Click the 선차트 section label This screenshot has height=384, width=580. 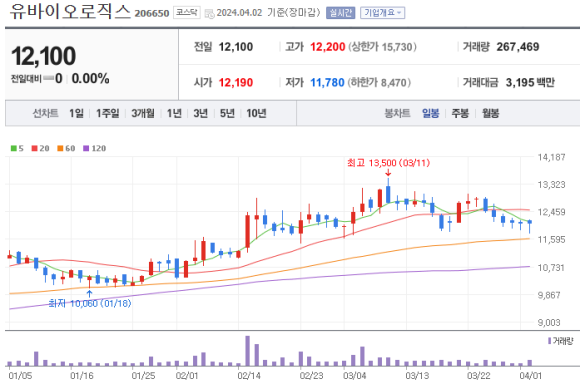pos(45,113)
